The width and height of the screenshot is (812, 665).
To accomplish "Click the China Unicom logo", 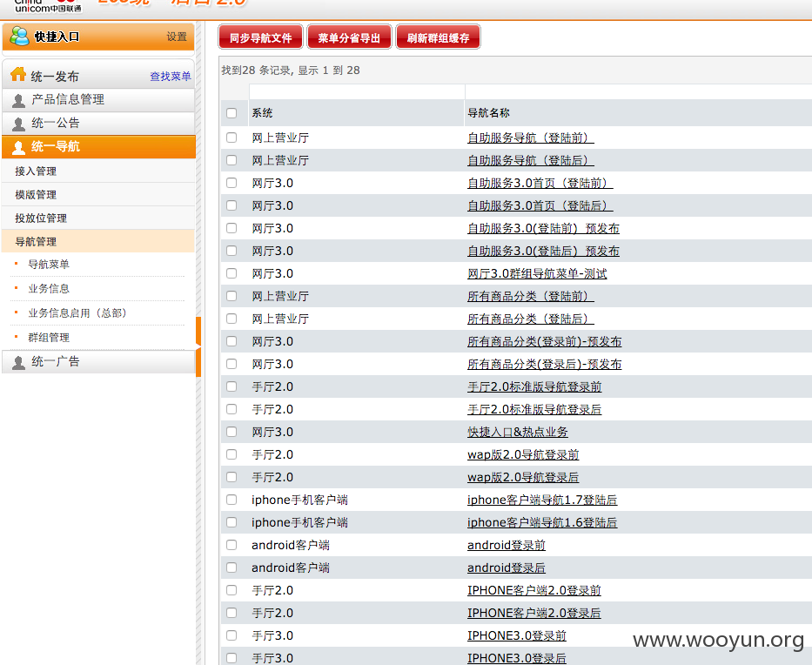I will pyautogui.click(x=48, y=6).
